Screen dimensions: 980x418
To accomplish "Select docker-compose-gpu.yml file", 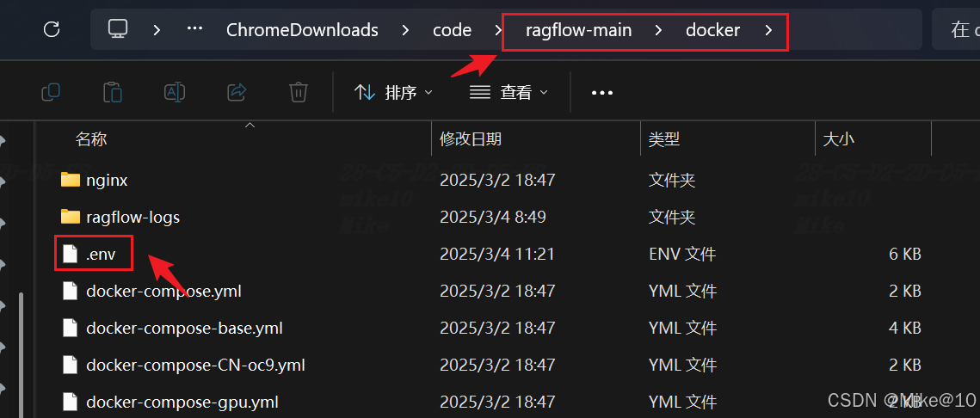I will 182,401.
